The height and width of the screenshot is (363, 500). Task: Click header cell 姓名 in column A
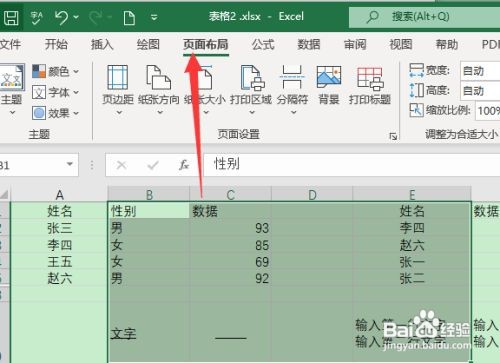pyautogui.click(x=59, y=211)
